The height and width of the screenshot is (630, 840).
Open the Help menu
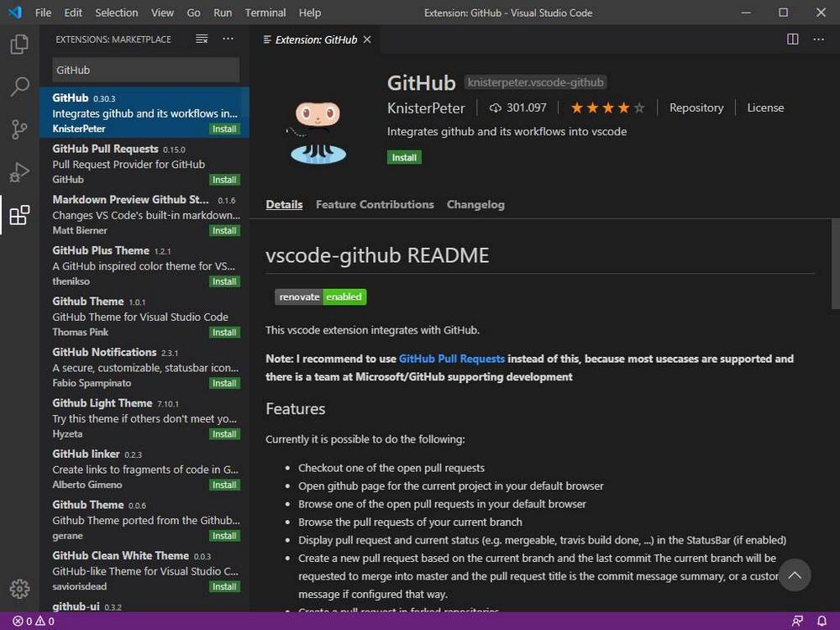[x=310, y=13]
